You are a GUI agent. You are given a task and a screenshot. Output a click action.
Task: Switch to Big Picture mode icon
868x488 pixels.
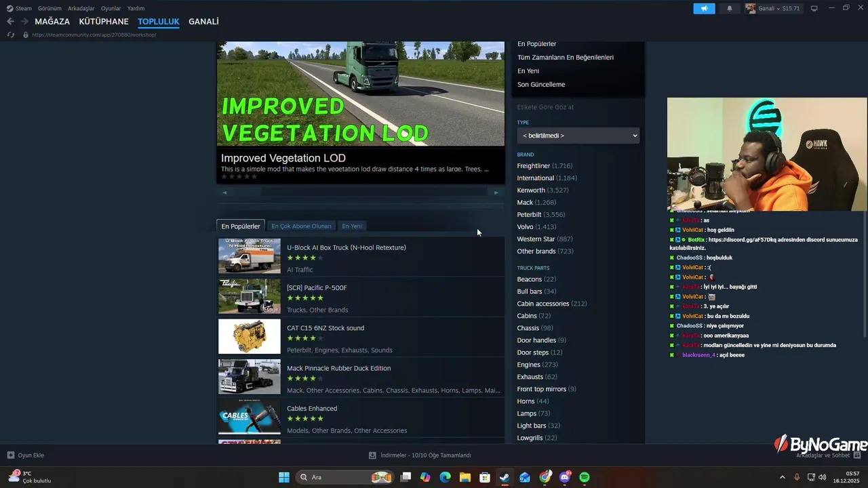[x=814, y=8]
